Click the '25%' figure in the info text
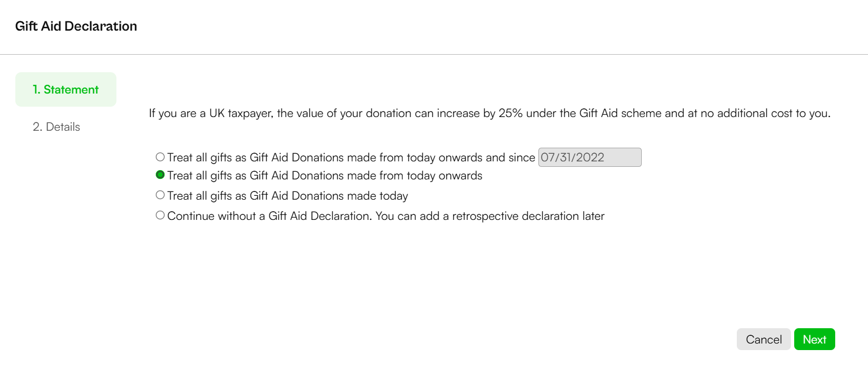 (x=511, y=113)
